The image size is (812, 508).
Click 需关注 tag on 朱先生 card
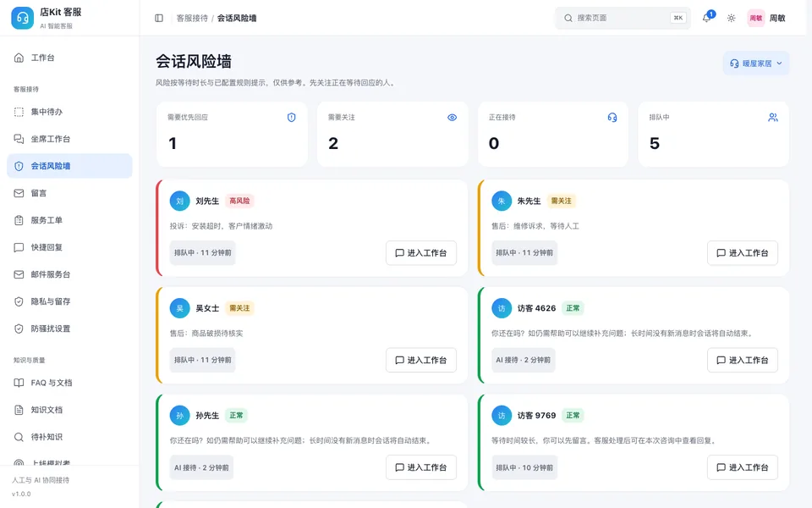[561, 202]
